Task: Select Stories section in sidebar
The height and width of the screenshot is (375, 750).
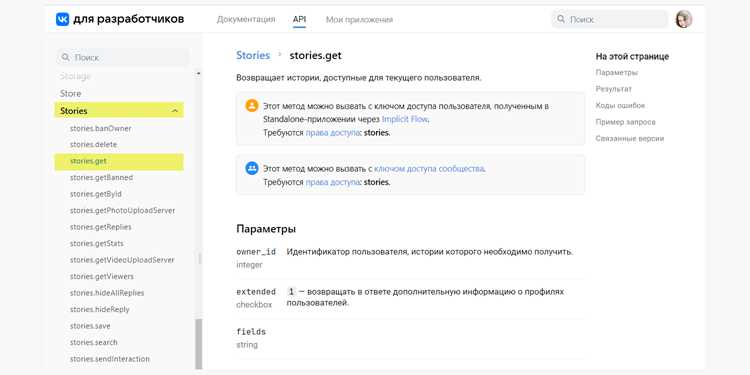Action: point(119,110)
